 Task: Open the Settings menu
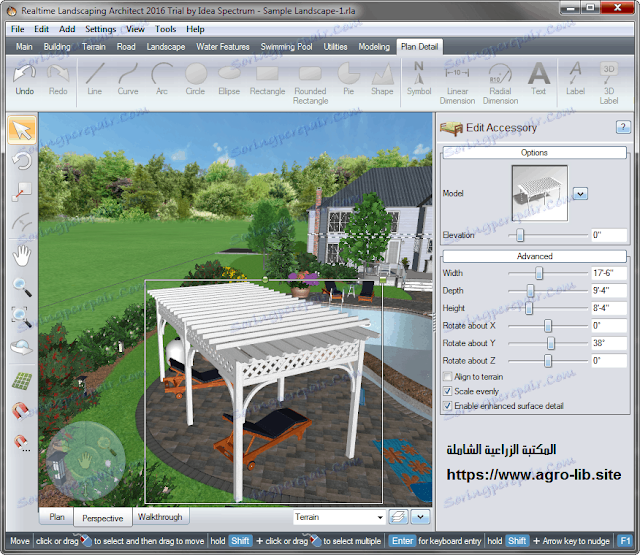100,29
